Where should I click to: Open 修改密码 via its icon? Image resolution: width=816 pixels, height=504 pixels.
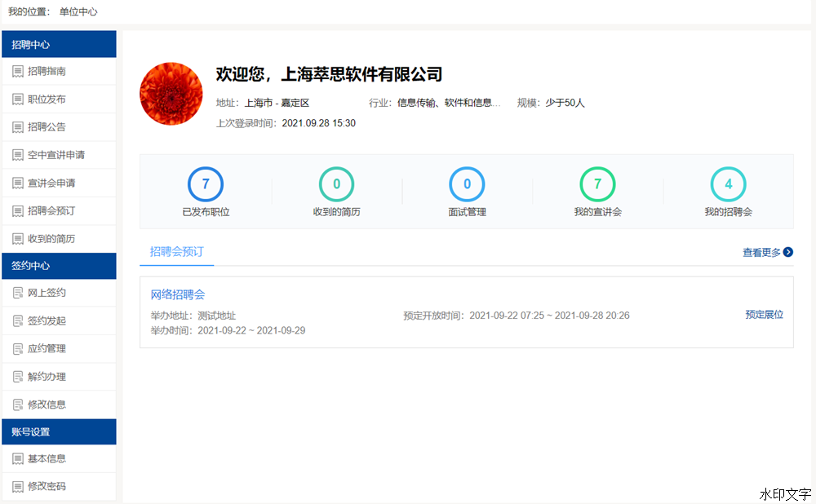(18, 486)
